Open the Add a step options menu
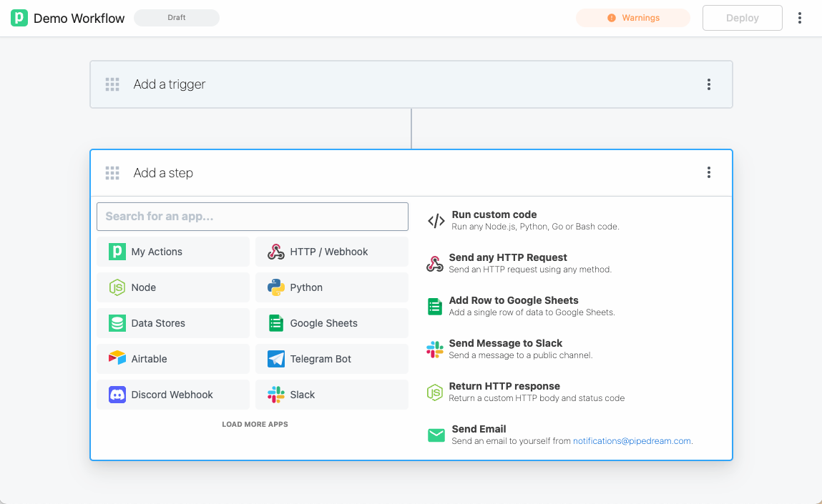Image resolution: width=822 pixels, height=504 pixels. 708,172
